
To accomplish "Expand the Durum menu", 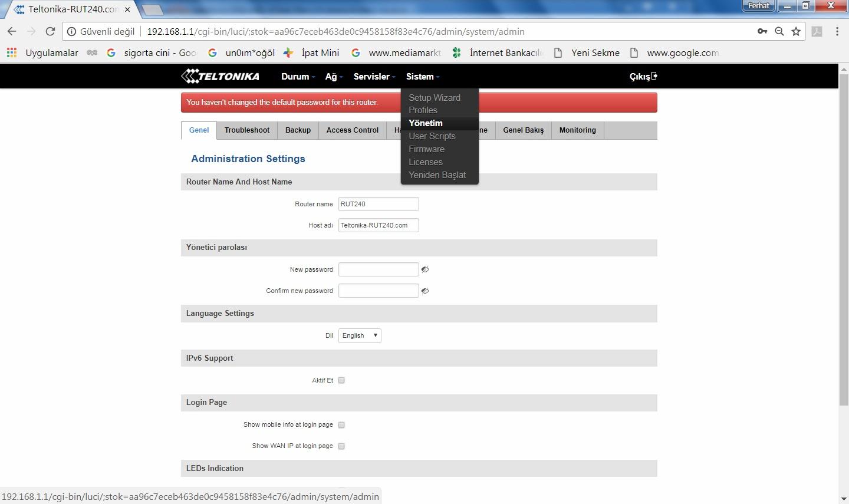I will pyautogui.click(x=298, y=76).
